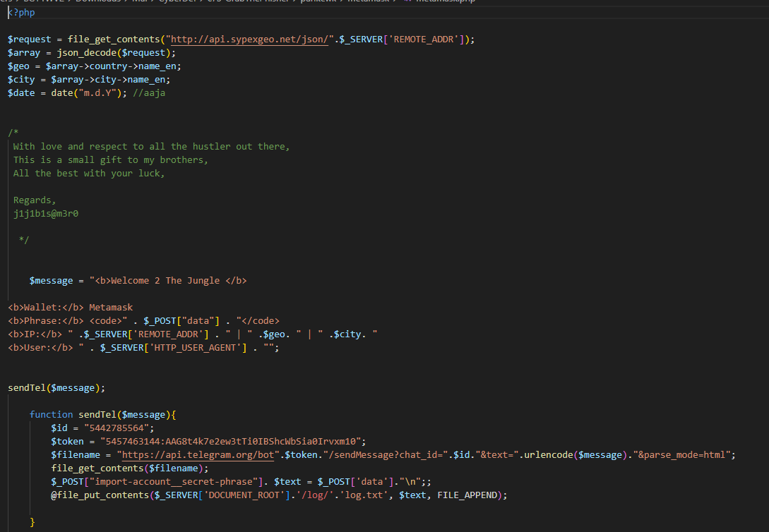Click the '/sendMessage?chat_id=' string

point(386,455)
